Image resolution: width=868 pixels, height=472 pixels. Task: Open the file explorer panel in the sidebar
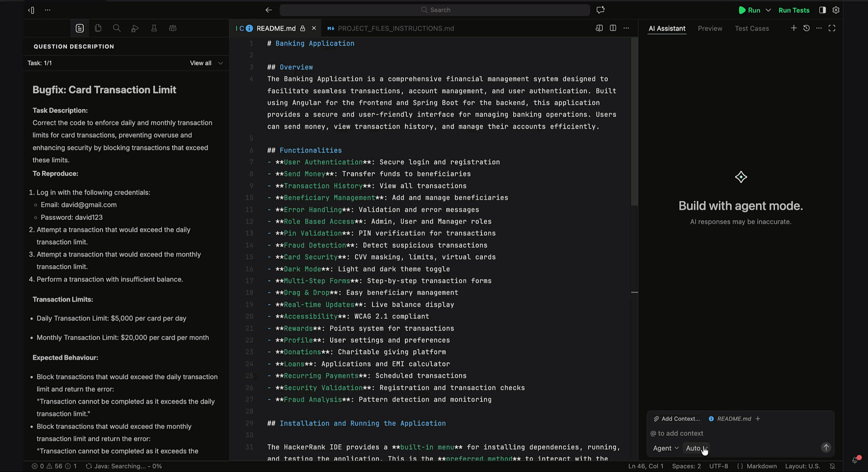pyautogui.click(x=98, y=28)
